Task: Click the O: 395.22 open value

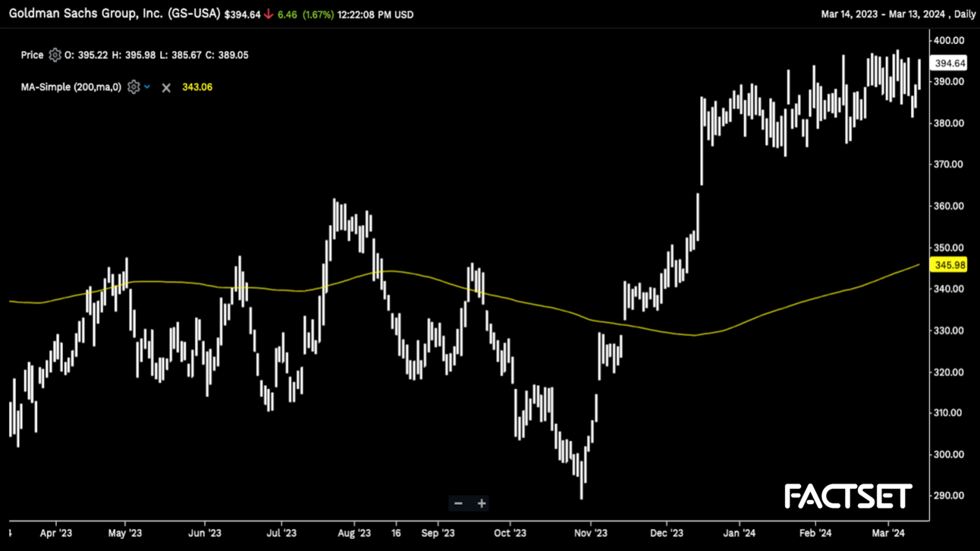Action: (86, 55)
